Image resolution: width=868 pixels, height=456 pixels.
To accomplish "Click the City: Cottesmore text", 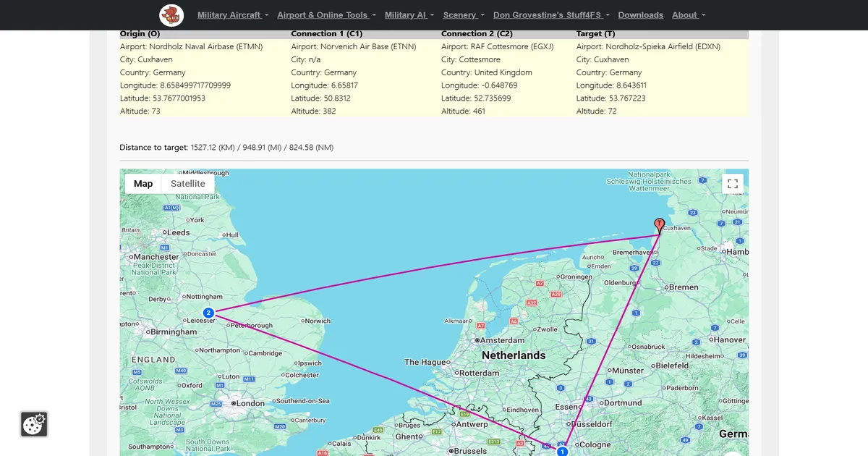I will (x=471, y=59).
